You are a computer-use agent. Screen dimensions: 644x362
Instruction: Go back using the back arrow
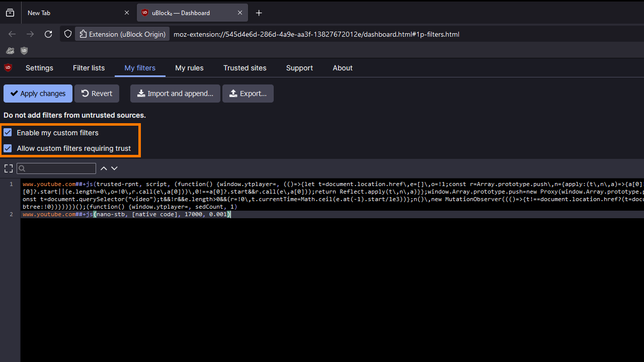[12, 34]
